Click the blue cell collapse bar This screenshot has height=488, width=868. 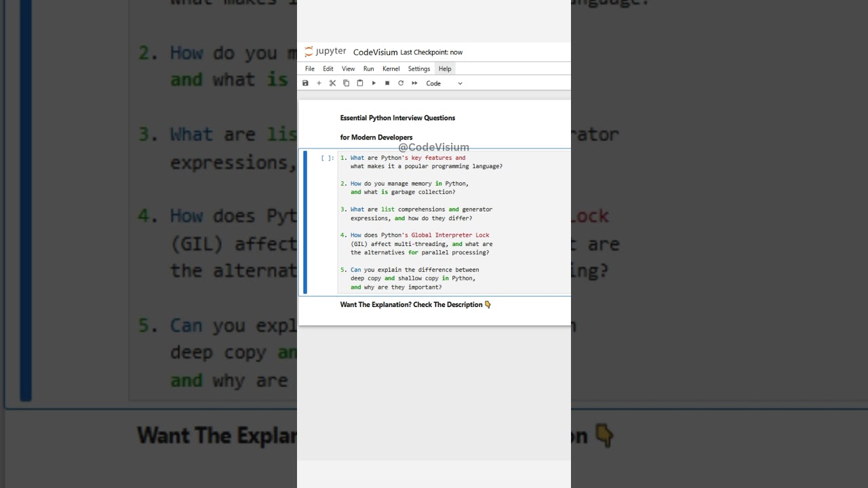point(305,222)
